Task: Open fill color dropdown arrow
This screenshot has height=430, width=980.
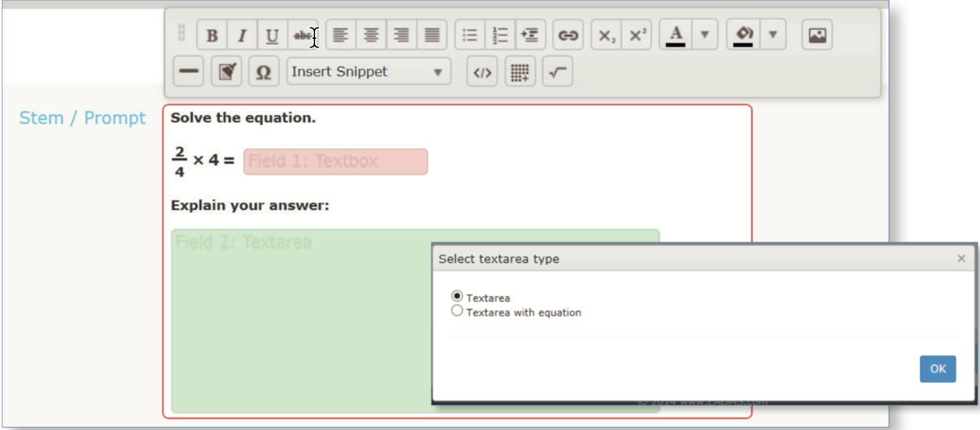Action: click(x=773, y=35)
